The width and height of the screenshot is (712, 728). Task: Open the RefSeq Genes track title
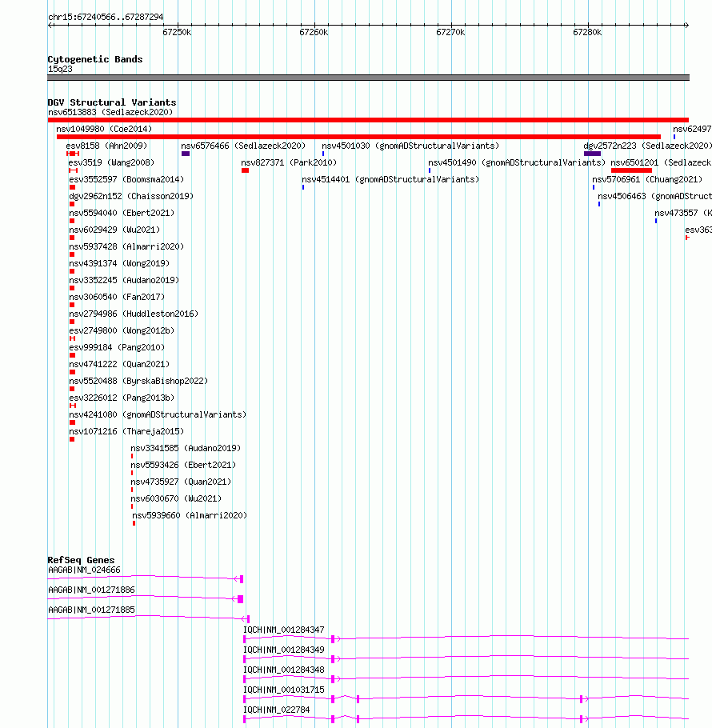81,560
